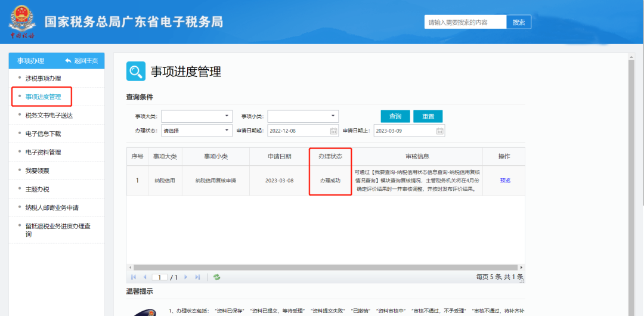Click the 重置 button
644x316 pixels.
(x=428, y=116)
